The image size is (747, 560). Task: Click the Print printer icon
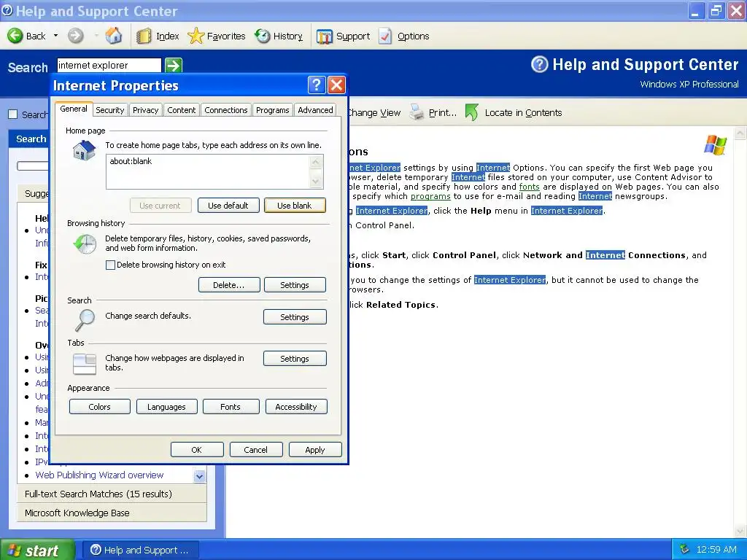click(417, 112)
